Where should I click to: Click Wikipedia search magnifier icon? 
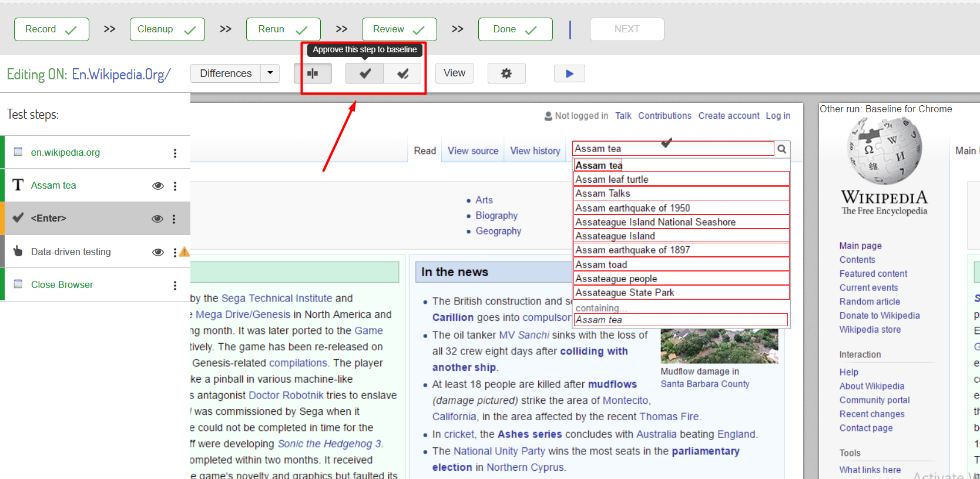coord(782,149)
